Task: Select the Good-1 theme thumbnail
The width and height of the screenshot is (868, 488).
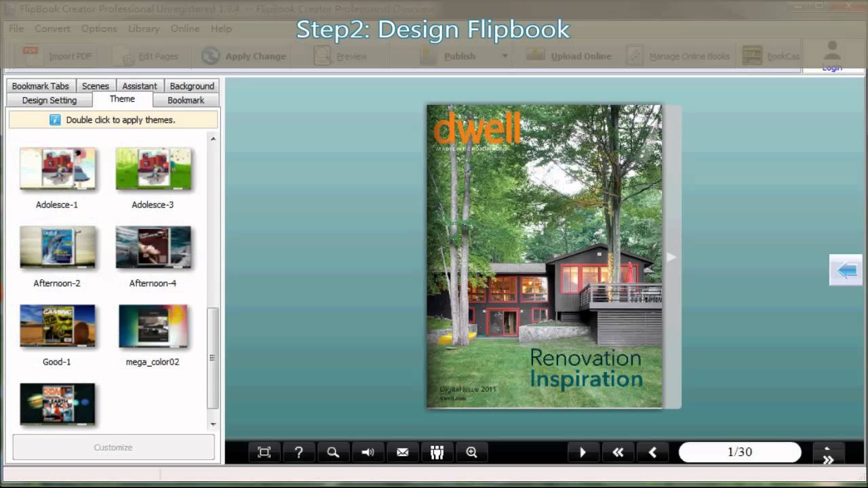Action: [58, 326]
